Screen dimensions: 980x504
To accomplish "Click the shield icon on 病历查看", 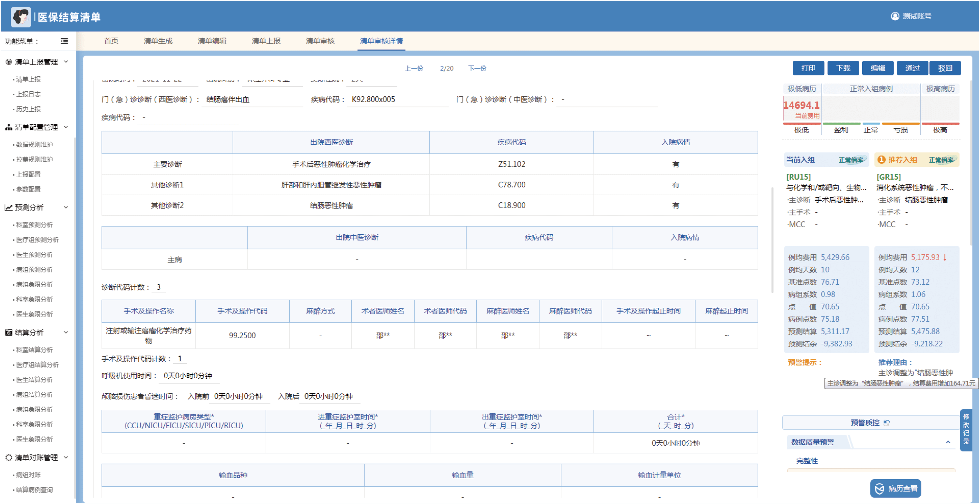I will (x=879, y=489).
